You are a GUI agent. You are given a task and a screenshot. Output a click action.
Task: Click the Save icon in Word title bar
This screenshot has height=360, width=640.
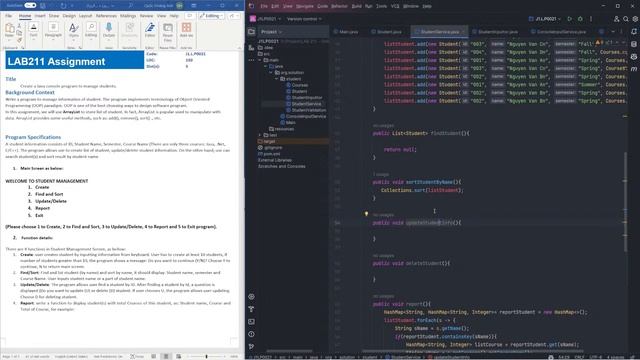click(43, 6)
